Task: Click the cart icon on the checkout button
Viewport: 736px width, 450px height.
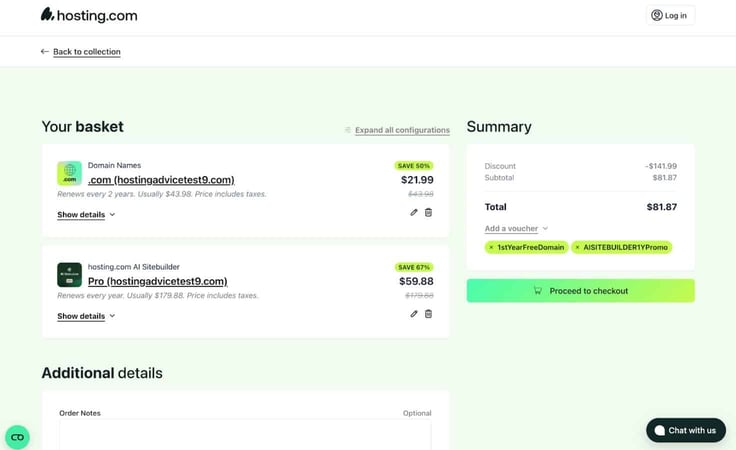Action: click(x=538, y=290)
